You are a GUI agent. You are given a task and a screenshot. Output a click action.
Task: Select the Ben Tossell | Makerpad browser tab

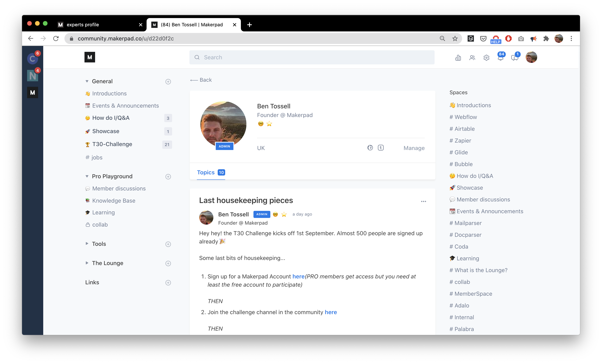click(x=194, y=25)
